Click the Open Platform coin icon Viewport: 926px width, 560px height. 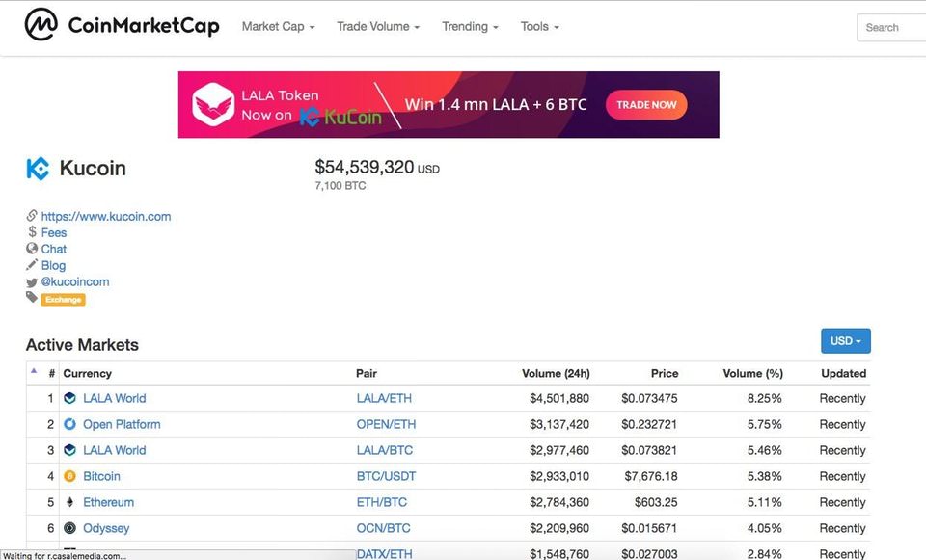point(69,424)
